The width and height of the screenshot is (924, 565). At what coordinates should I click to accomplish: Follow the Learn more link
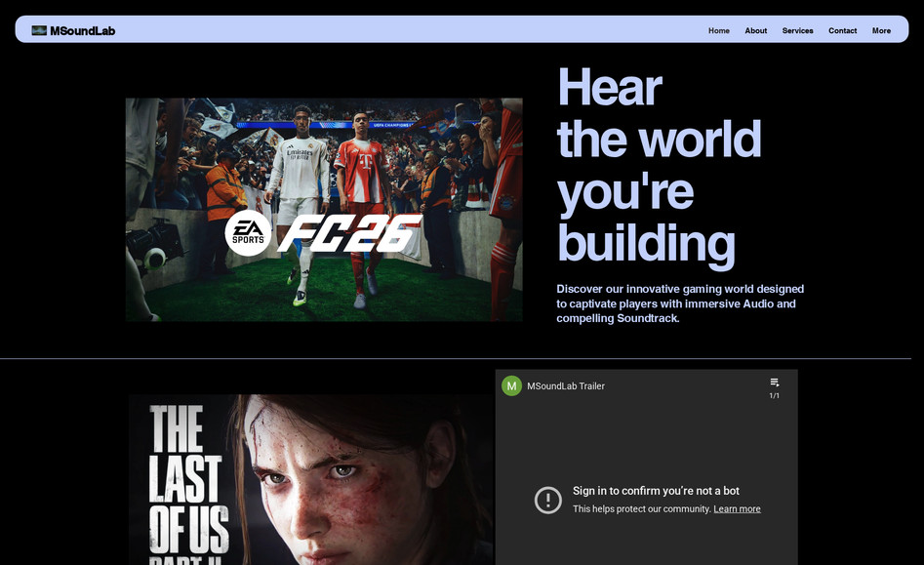(x=737, y=508)
